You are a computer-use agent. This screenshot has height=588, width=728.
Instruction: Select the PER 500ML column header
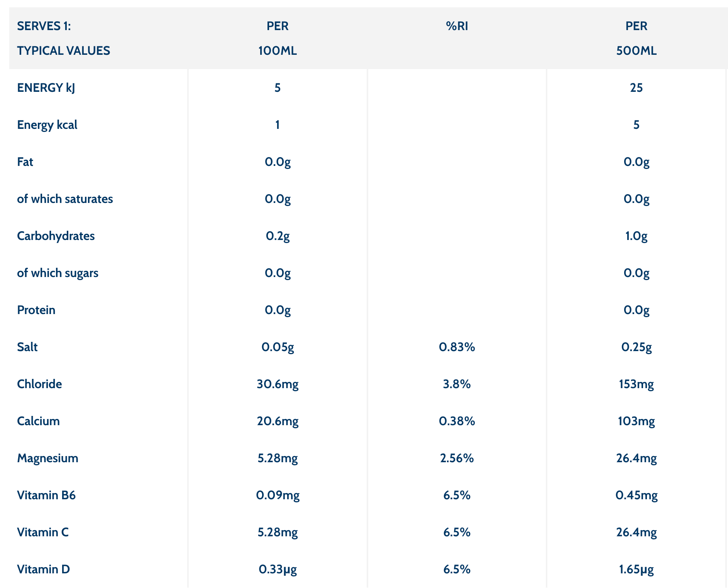coord(636,38)
